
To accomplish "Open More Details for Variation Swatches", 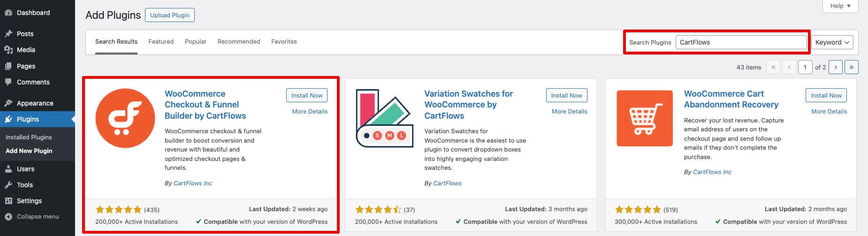I will 569,112.
